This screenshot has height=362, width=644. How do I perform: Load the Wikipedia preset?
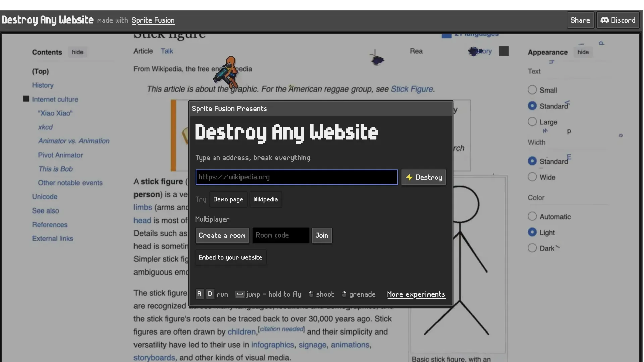(265, 199)
